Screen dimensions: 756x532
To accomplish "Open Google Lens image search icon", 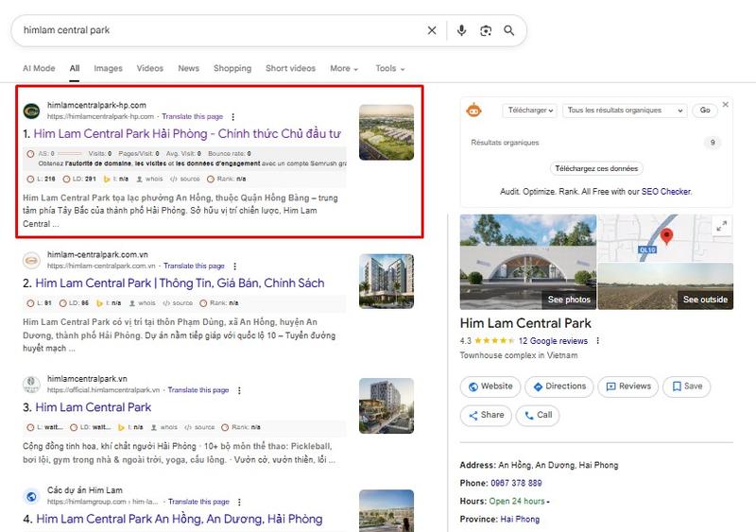I will pyautogui.click(x=486, y=30).
